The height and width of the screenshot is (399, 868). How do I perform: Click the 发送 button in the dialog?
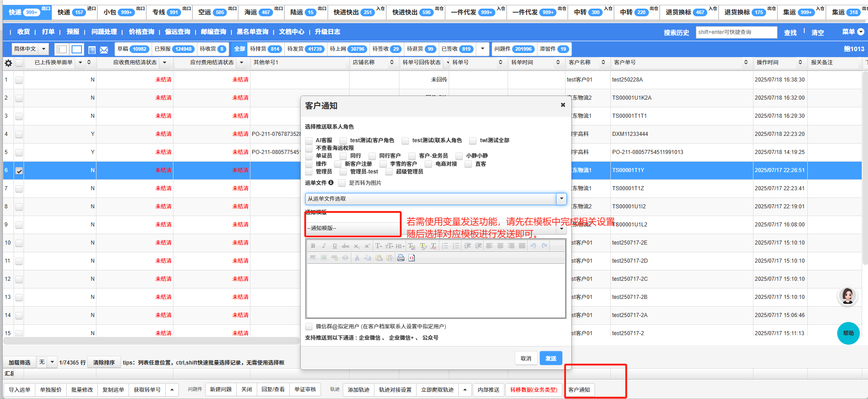551,358
